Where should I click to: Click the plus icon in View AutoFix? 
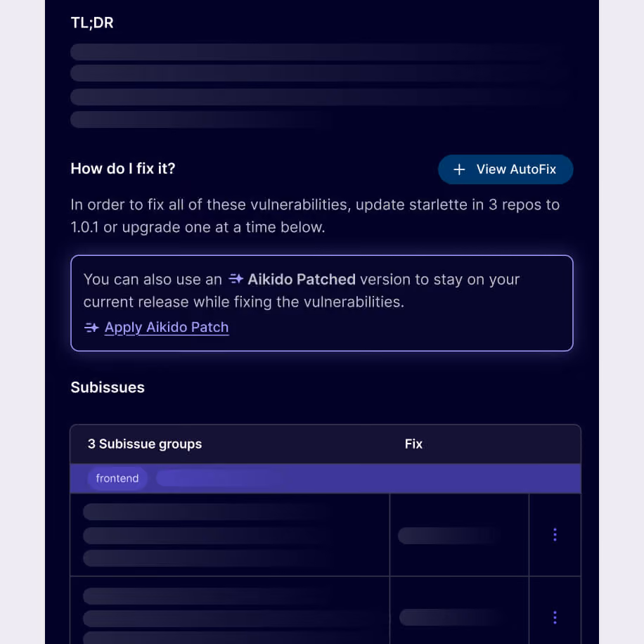[x=459, y=169]
